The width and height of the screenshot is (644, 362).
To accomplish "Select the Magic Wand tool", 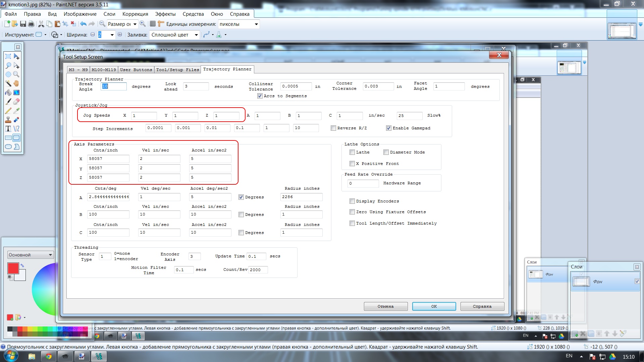I will [8, 83].
